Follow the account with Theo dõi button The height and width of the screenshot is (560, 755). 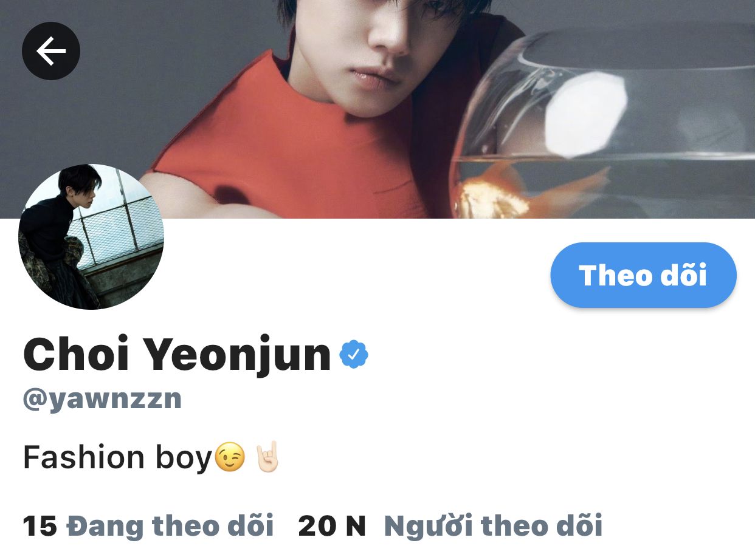pyautogui.click(x=643, y=275)
